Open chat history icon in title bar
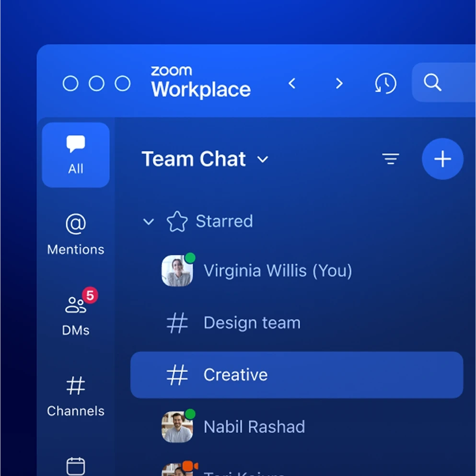 point(385,83)
